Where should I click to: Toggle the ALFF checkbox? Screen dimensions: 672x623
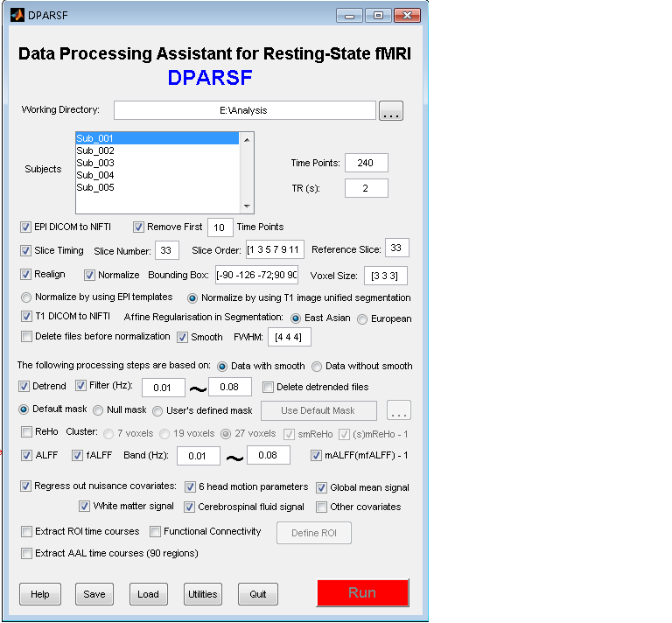click(26, 456)
